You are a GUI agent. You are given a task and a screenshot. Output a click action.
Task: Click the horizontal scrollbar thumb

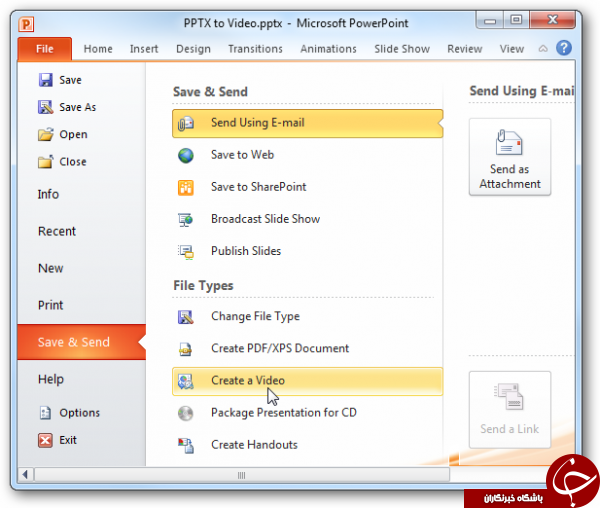pyautogui.click(x=242, y=475)
